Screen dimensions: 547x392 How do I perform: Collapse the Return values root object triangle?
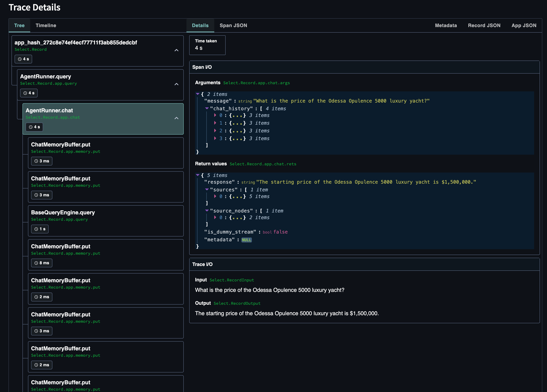pyautogui.click(x=197, y=175)
